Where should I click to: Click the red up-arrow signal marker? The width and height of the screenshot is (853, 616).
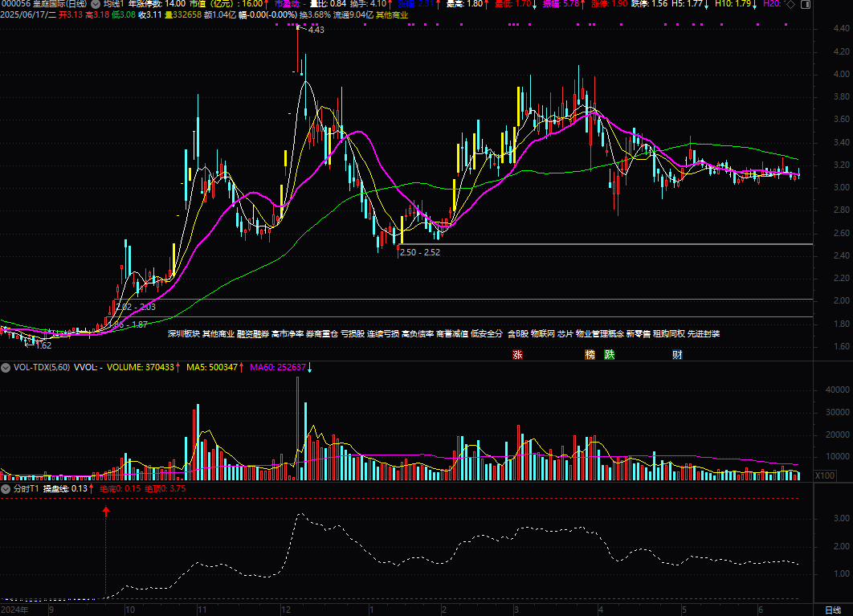pos(106,511)
